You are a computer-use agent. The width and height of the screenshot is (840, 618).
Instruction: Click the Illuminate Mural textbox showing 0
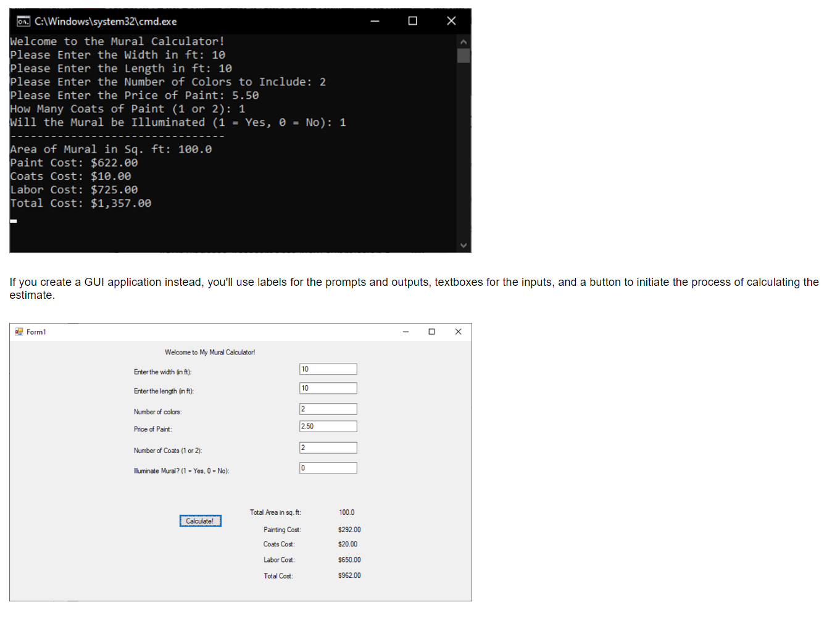click(328, 467)
